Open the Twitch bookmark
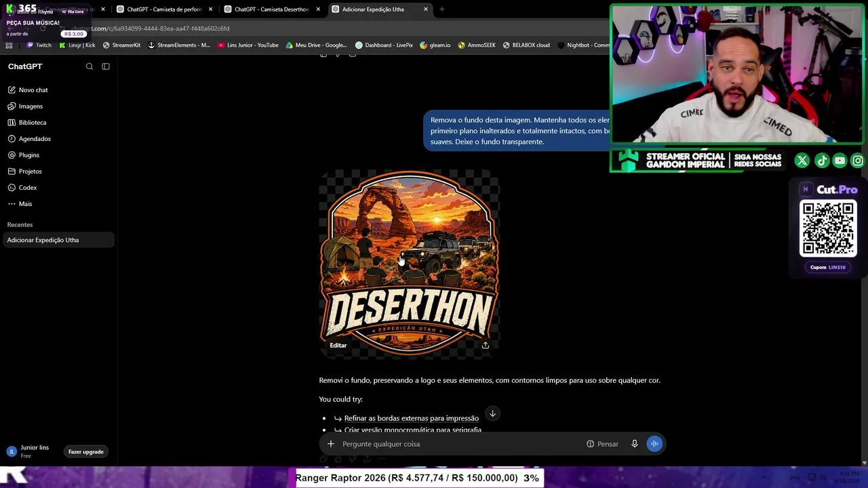 pos(39,45)
